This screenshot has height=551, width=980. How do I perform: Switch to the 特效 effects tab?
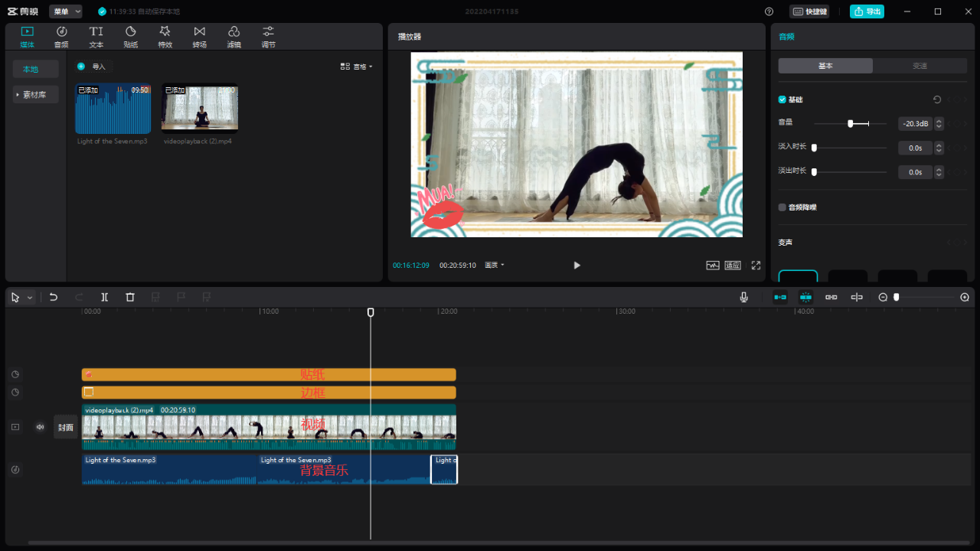tap(165, 36)
